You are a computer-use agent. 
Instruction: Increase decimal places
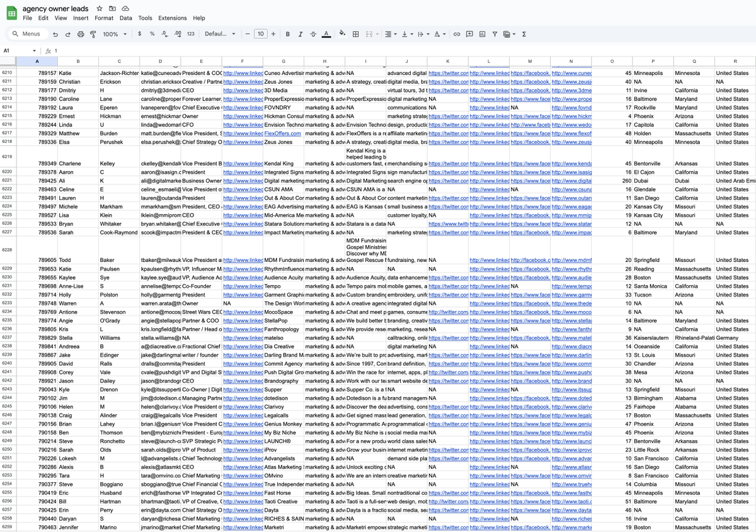pyautogui.click(x=177, y=34)
